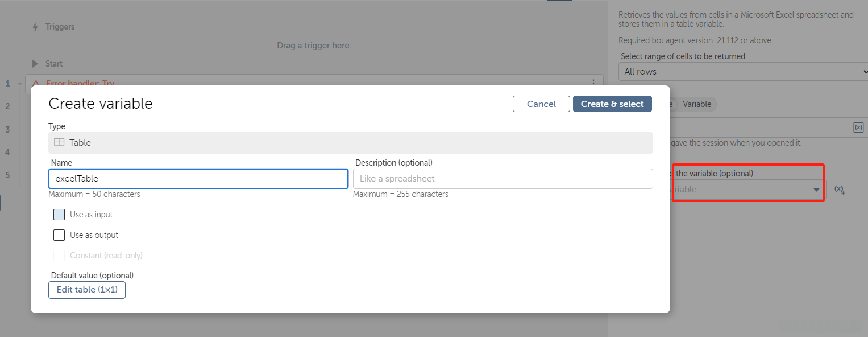This screenshot has width=868, height=337.
Task: Expand the assign to variable dropdown arrow
Action: (816, 190)
